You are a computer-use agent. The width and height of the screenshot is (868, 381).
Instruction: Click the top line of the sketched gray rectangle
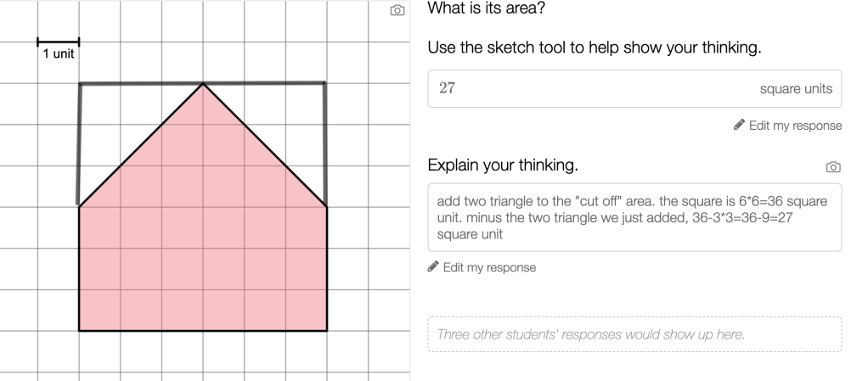coord(263,83)
